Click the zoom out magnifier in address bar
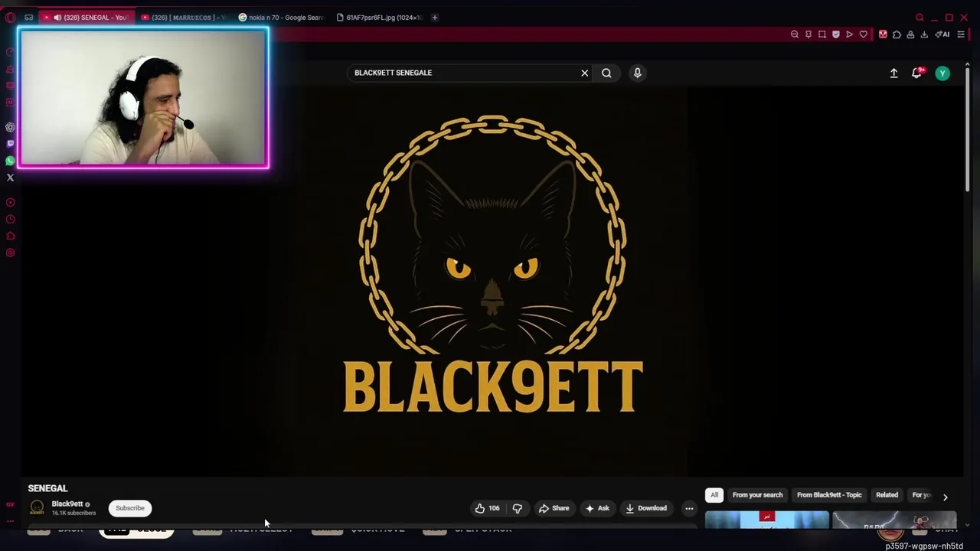Image resolution: width=980 pixels, height=551 pixels. pyautogui.click(x=795, y=34)
